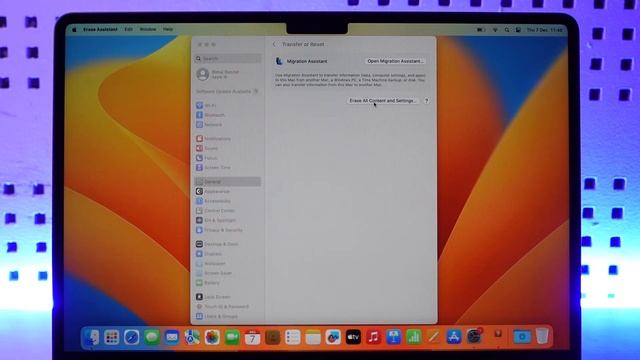
Task: Open the Apple menu
Action: coord(74,29)
